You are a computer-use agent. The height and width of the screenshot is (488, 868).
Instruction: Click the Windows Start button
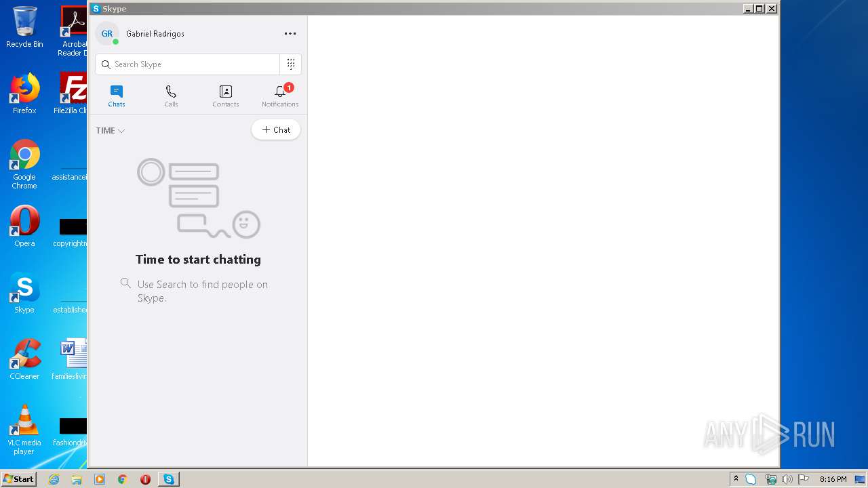pyautogui.click(x=18, y=479)
